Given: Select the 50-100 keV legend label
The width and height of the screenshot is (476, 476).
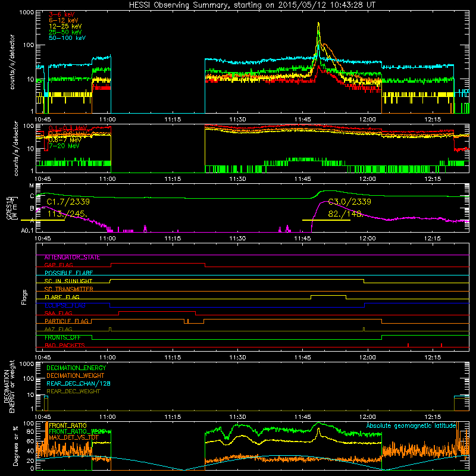Looking at the screenshot, I should click(67, 38).
